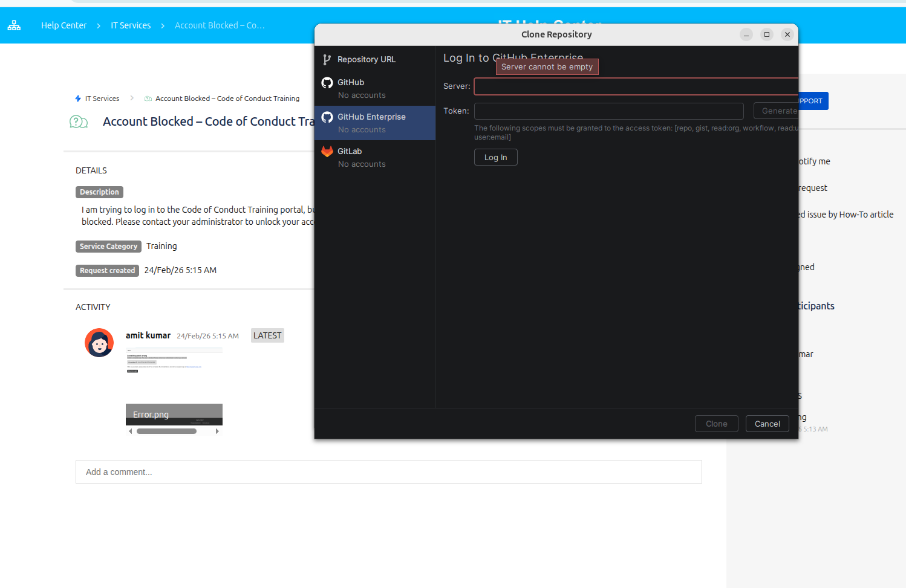906x588 pixels.
Task: Click the GitHub Enterprise octocat icon
Action: (x=327, y=117)
